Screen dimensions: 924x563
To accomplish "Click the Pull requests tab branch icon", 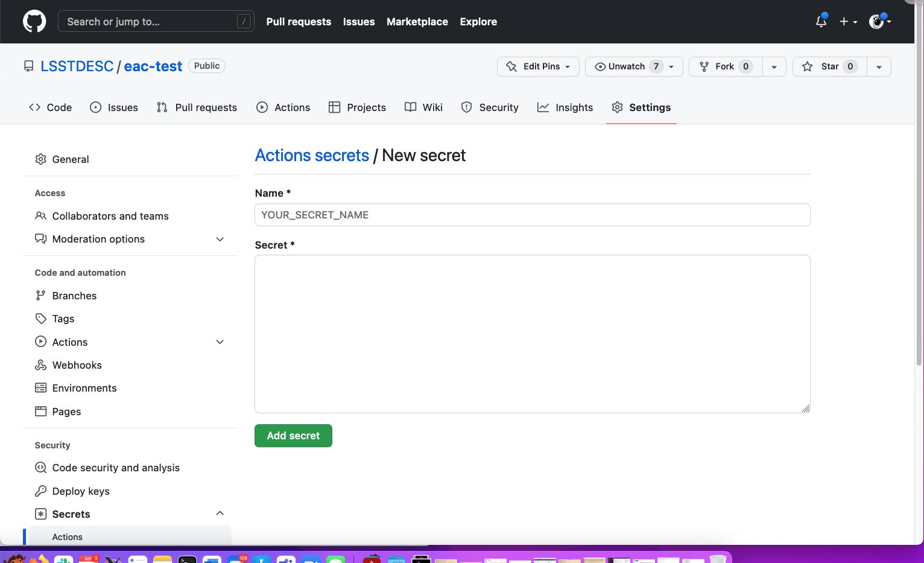I will (162, 107).
